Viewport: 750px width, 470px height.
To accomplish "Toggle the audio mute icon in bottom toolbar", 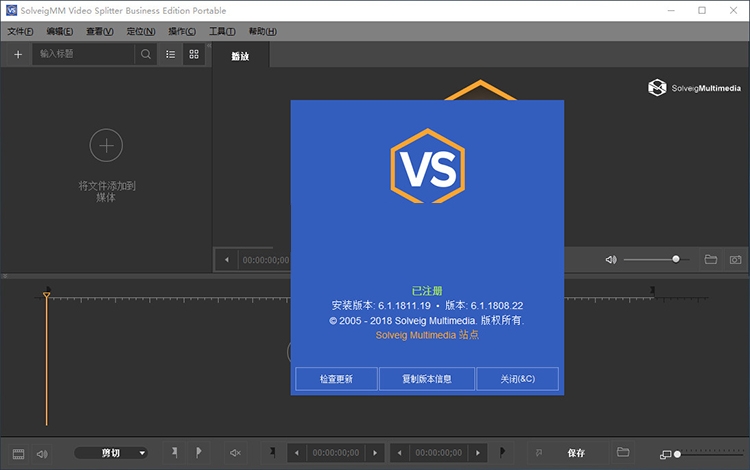I will pos(235,453).
